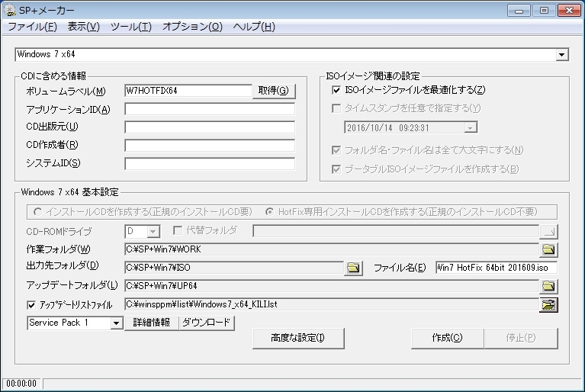585x392 pixels.
Task: Open the ヘルプ(H) menu
Action: coord(254,27)
